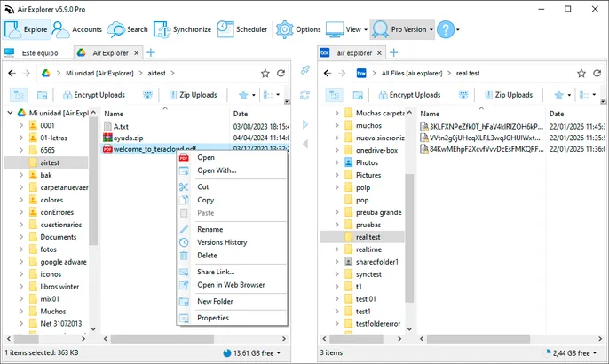Open Properties from the context menu
This screenshot has width=609, height=364.
pos(232,318)
